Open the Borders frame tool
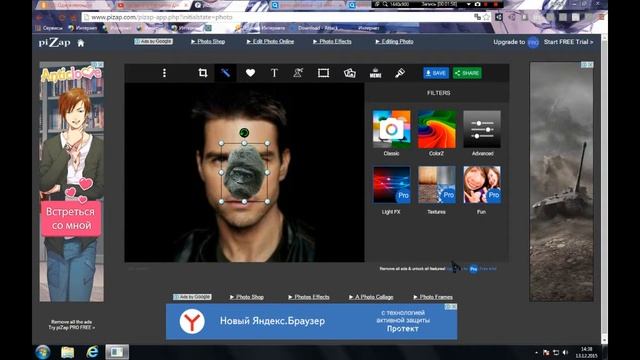Screen dimensions: 640x360 click(x=323, y=73)
